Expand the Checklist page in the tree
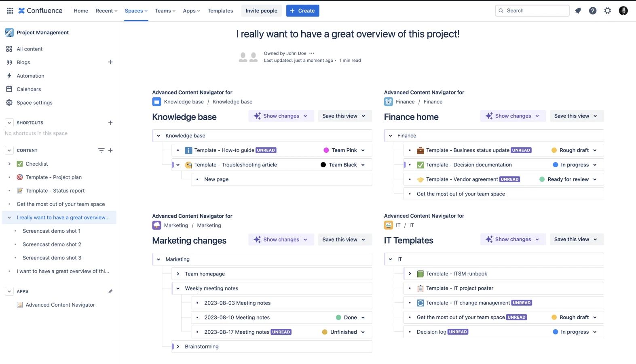 click(x=9, y=164)
